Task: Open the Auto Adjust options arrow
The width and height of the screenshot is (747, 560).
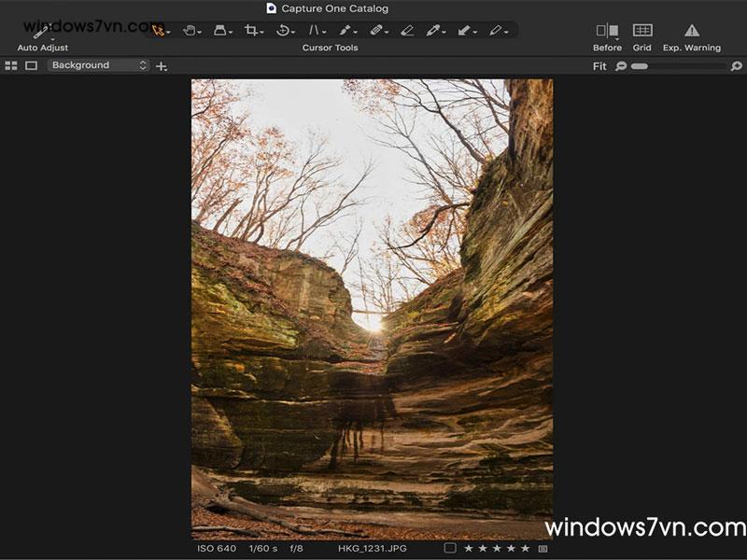Action: point(52,39)
